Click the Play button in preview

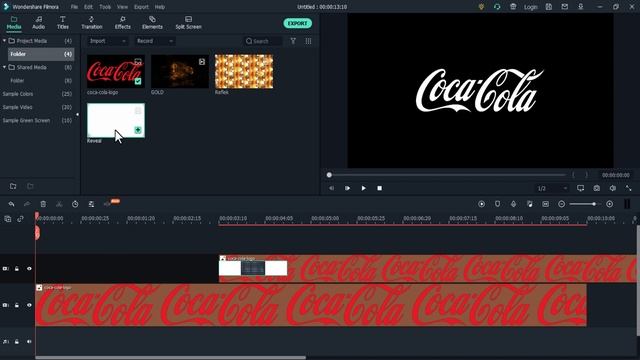click(x=363, y=188)
